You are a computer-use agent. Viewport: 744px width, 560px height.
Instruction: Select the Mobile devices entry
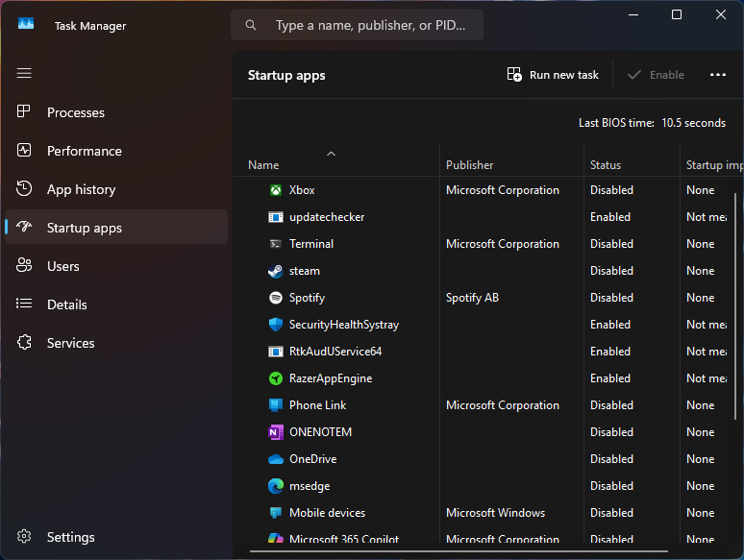[328, 513]
